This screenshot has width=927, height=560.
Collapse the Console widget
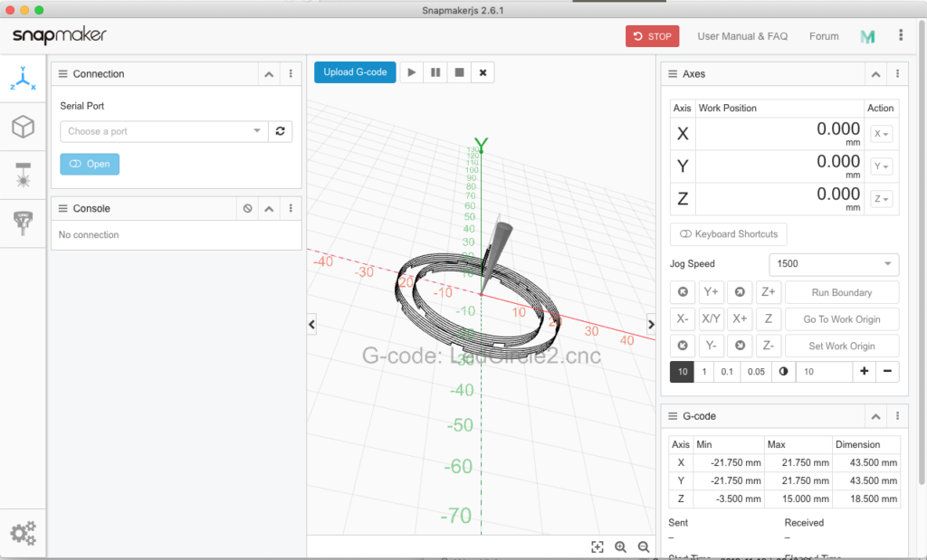269,208
